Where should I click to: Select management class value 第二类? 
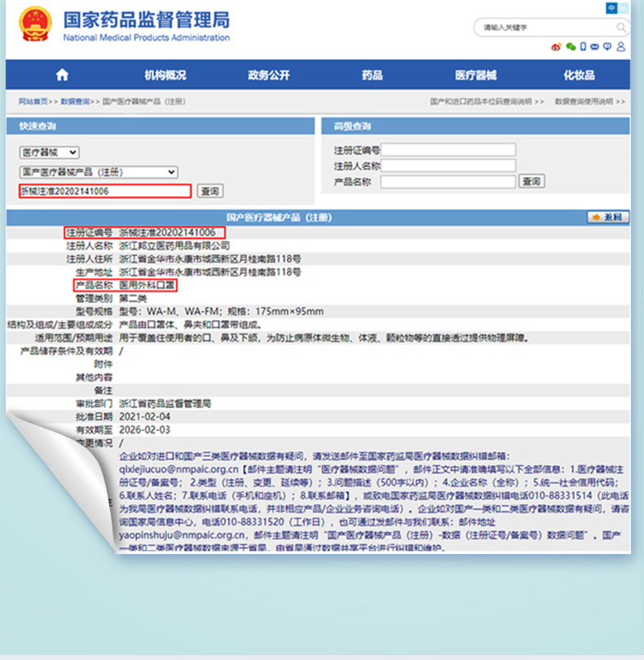pos(133,298)
